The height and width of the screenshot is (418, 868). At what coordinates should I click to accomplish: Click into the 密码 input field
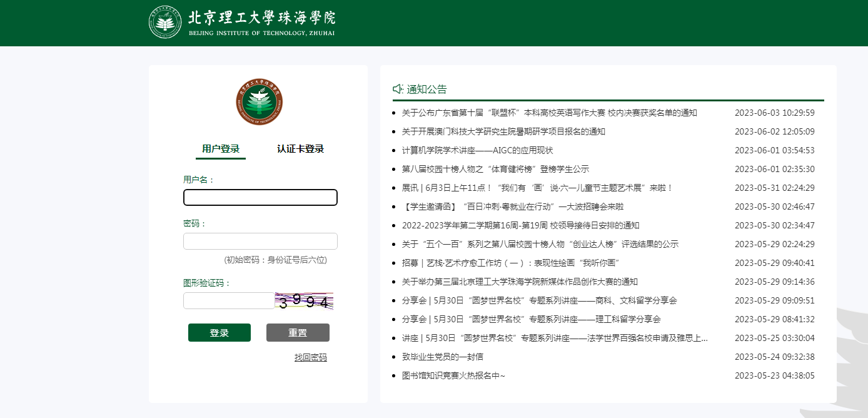pos(260,241)
